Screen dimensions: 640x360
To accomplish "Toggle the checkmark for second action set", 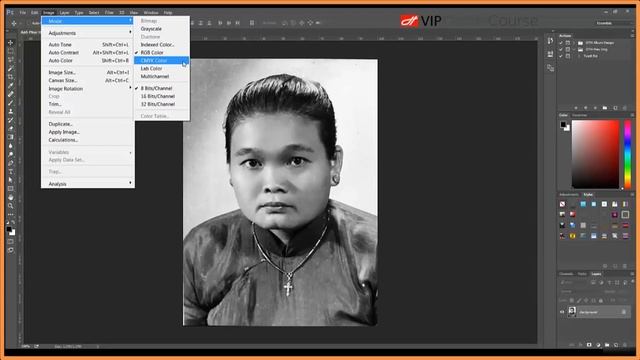I will tap(561, 49).
